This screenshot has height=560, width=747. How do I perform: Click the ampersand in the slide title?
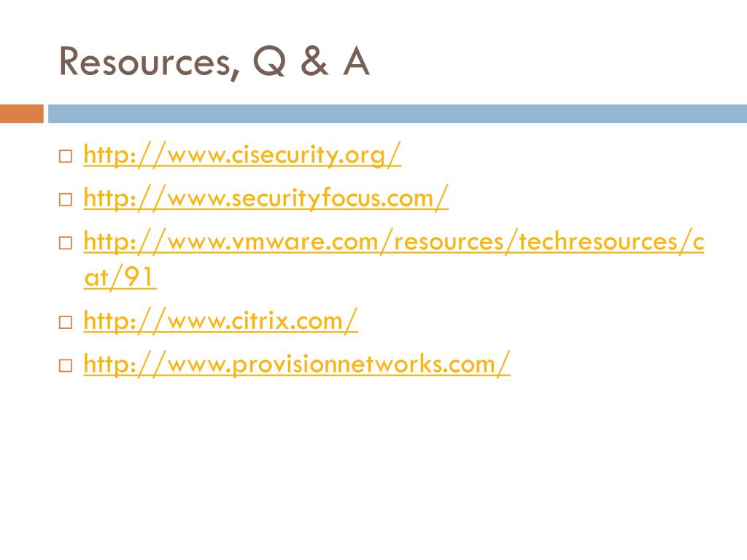(314, 61)
